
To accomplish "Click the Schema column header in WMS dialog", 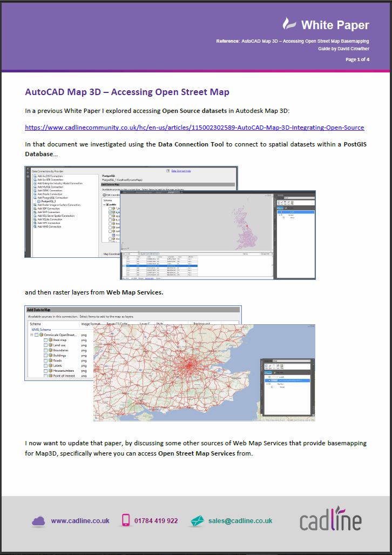I will [x=36, y=324].
